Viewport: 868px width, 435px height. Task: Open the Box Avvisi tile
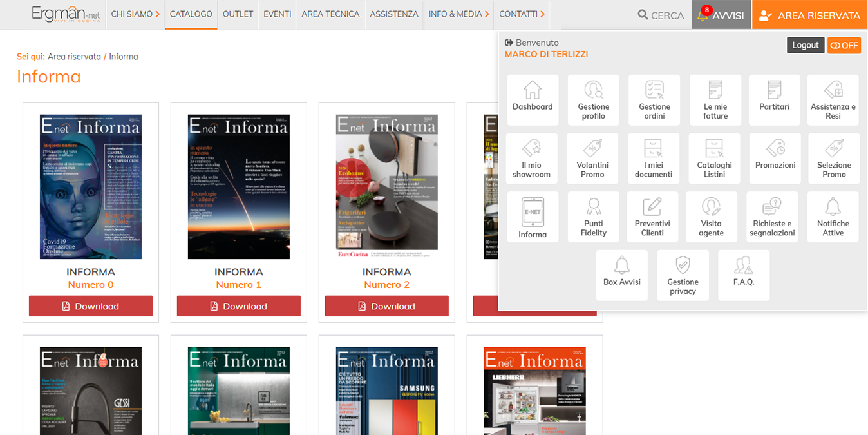(622, 275)
